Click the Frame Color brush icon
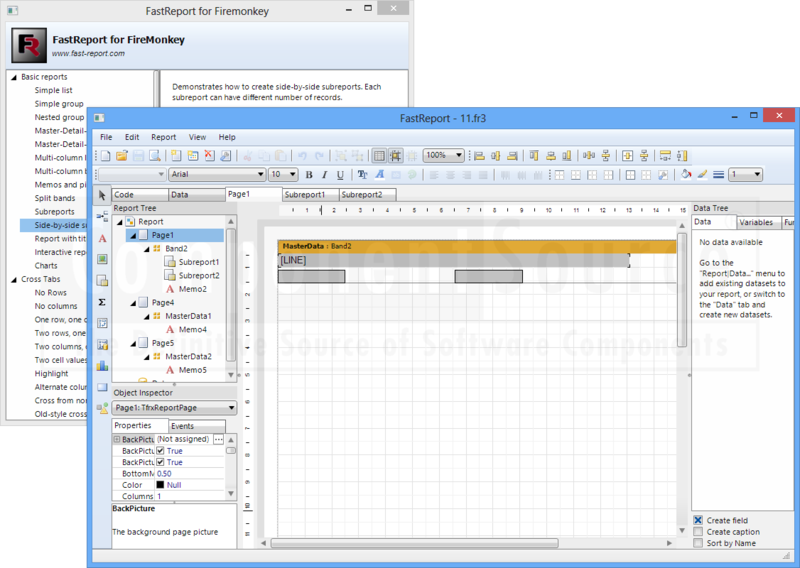The width and height of the screenshot is (800, 568). click(702, 175)
